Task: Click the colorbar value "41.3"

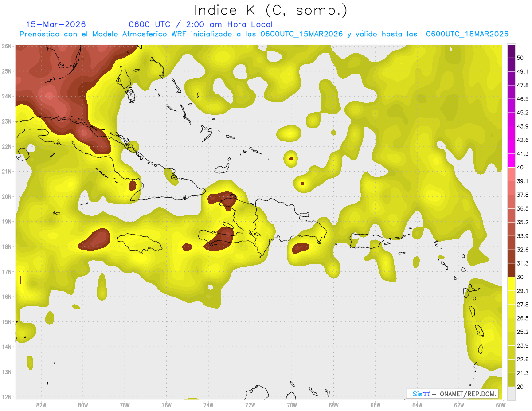Action: (523, 154)
